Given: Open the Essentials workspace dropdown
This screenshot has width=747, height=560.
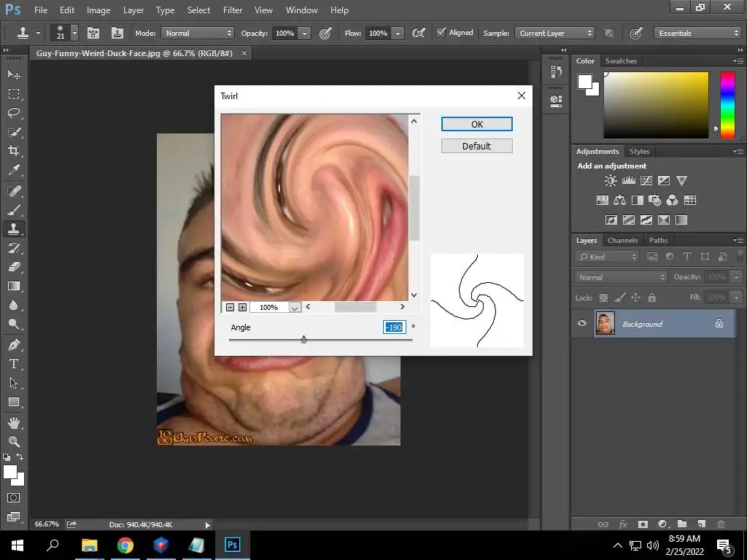Looking at the screenshot, I should pos(696,34).
